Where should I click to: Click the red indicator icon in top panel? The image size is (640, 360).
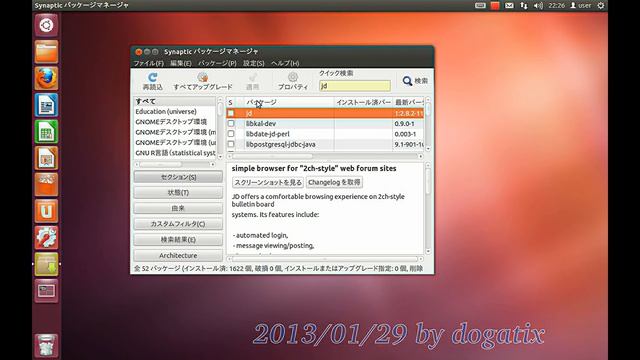point(495,5)
